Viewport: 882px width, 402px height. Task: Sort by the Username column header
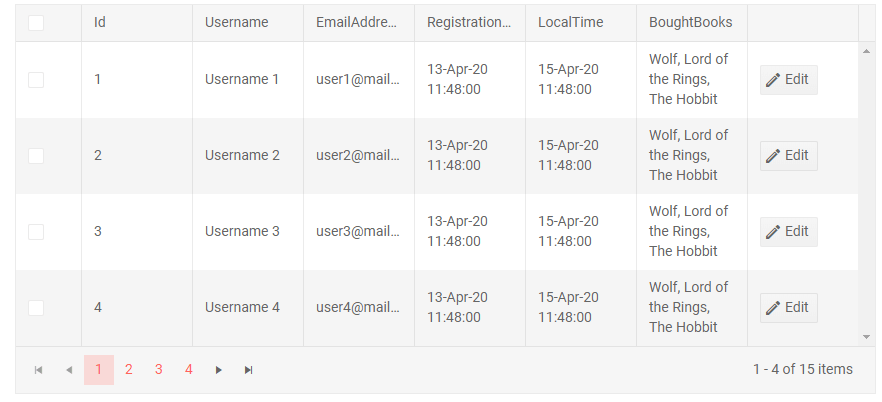(237, 23)
